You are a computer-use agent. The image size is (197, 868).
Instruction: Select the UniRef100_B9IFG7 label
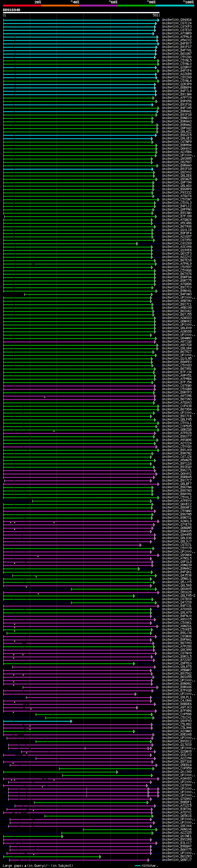[x=177, y=47]
